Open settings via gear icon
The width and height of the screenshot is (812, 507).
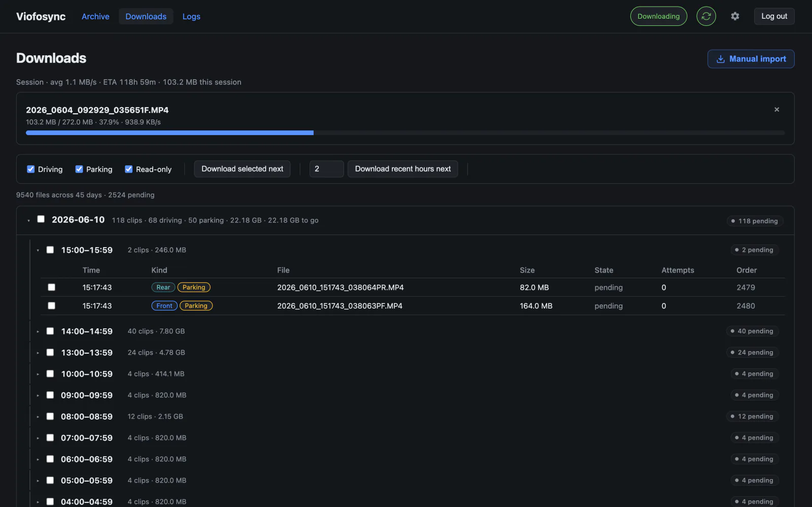point(735,16)
